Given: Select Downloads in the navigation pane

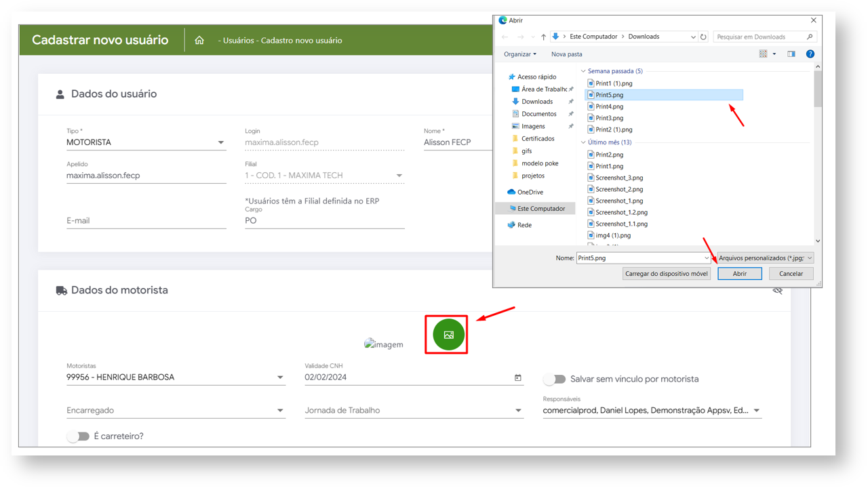Looking at the screenshot, I should point(536,102).
